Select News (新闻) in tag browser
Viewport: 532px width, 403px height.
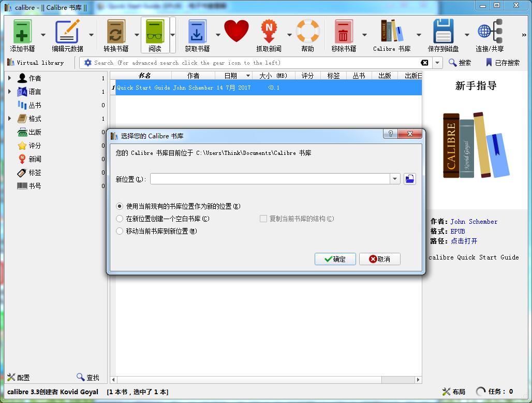pyautogui.click(x=35, y=159)
